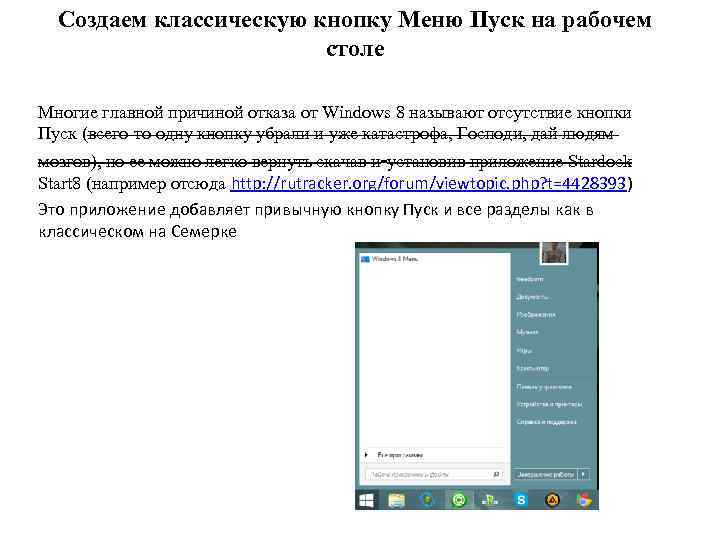Open shutdown options dropdown arrow

click(x=584, y=474)
